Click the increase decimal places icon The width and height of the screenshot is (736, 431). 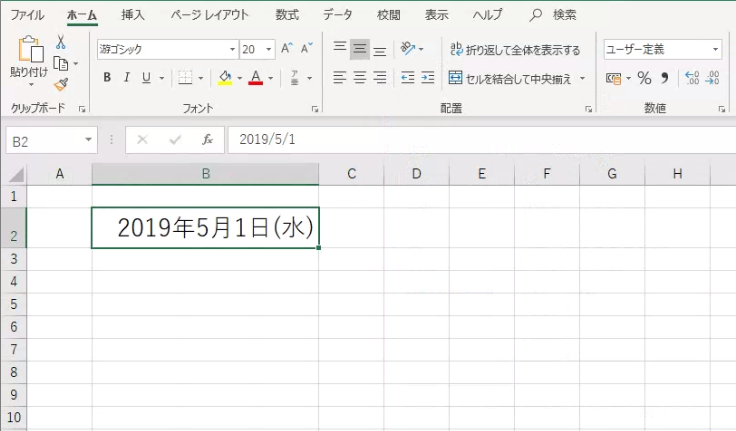point(691,78)
